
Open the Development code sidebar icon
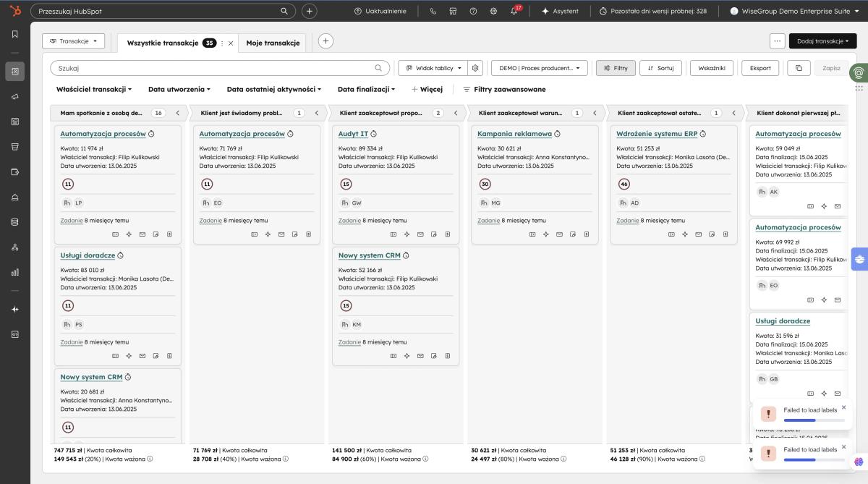coord(15,334)
